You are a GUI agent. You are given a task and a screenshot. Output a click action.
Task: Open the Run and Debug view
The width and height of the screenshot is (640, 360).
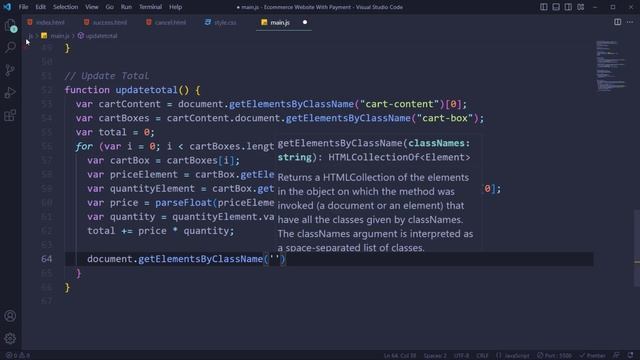click(x=10, y=93)
